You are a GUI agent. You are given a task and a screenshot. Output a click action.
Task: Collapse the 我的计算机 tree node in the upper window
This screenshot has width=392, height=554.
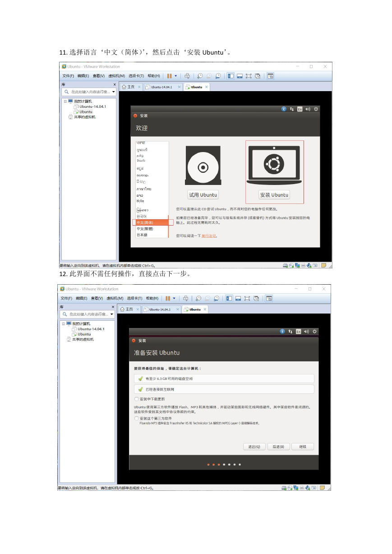click(x=65, y=102)
